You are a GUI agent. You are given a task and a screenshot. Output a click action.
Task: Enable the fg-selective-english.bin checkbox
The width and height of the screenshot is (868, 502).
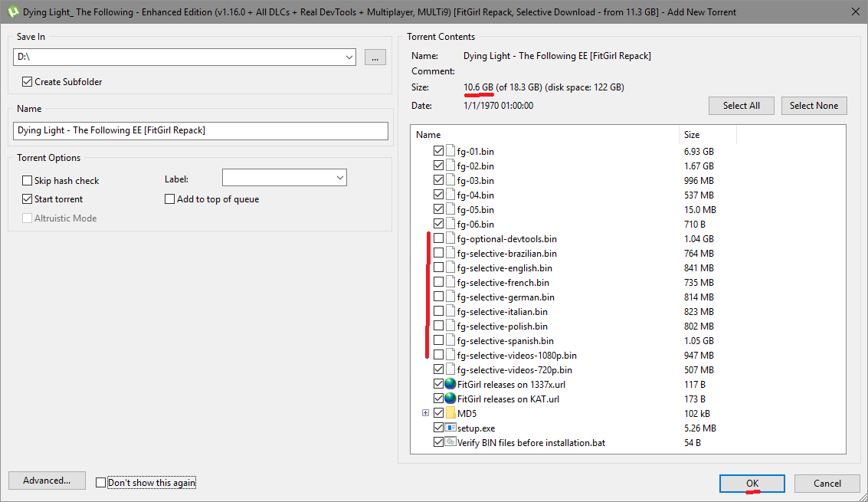click(438, 268)
